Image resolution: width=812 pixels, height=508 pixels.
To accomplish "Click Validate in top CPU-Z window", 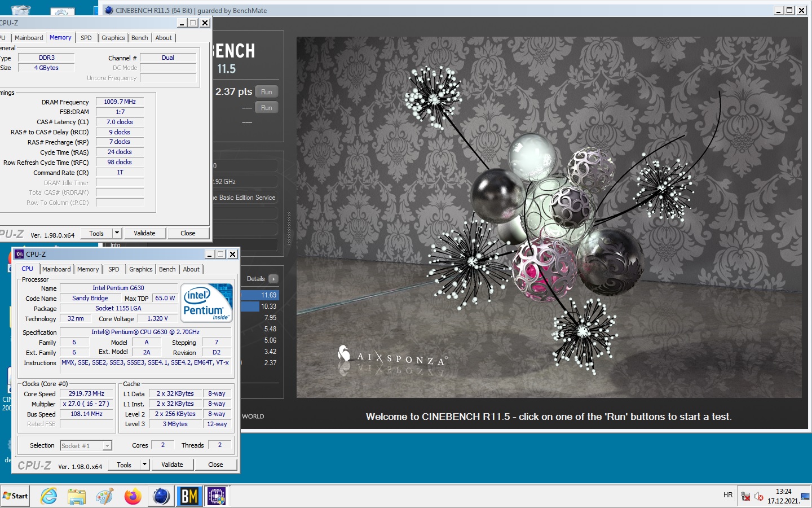I will pos(144,233).
